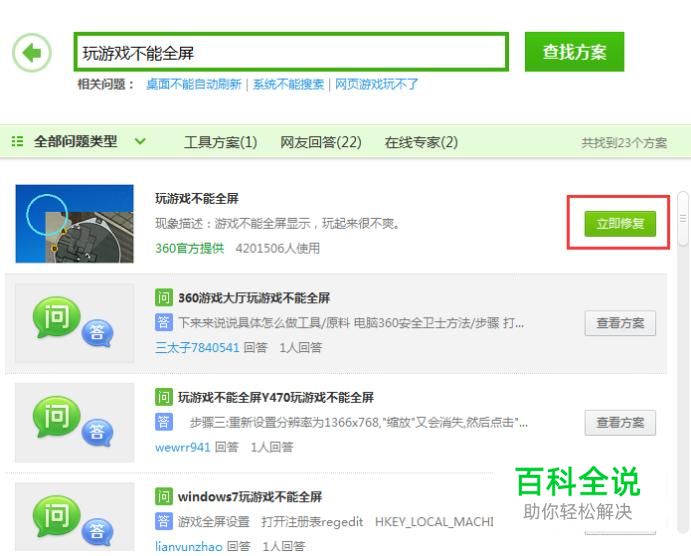Open related question 桌面不能自动刷新
The image size is (691, 556).
click(194, 84)
